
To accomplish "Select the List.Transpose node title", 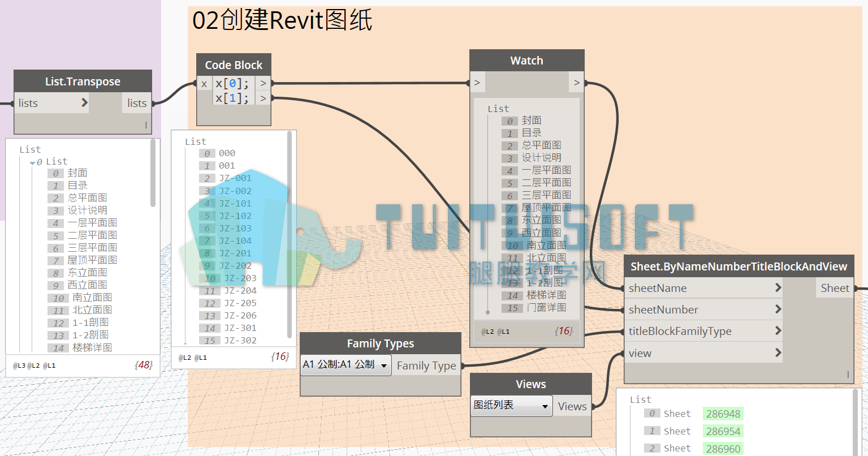I will (83, 81).
